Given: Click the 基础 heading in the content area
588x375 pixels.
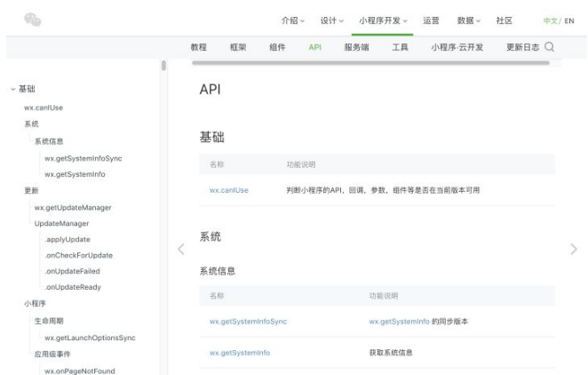Looking at the screenshot, I should coord(212,137).
